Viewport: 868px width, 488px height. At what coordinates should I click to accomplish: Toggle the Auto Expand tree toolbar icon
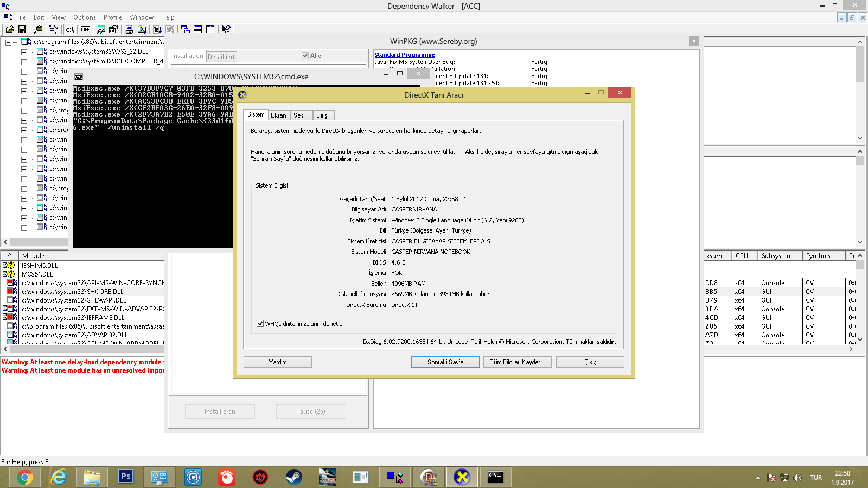pyautogui.click(x=53, y=29)
